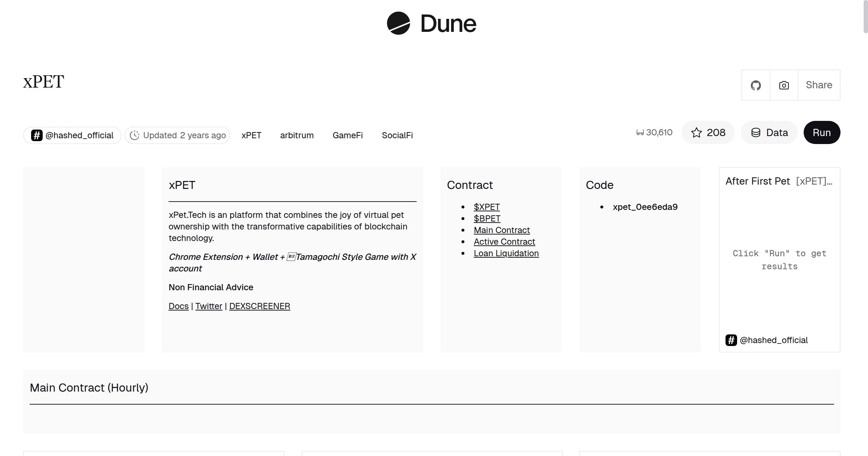
Task: Open the $XPET contract link
Action: pyautogui.click(x=486, y=207)
